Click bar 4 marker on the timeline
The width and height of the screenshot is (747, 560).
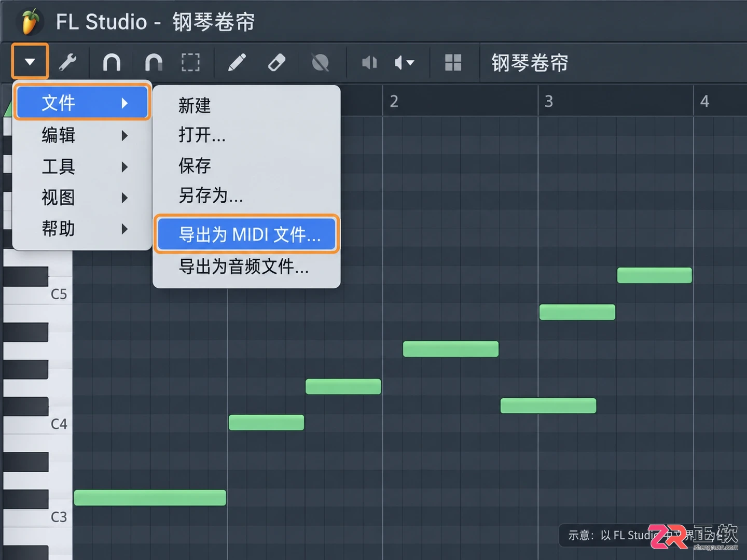click(x=704, y=101)
